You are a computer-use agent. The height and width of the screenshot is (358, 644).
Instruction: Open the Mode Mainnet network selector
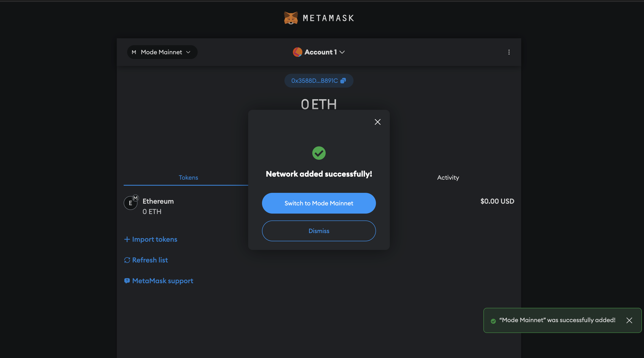[x=162, y=52]
